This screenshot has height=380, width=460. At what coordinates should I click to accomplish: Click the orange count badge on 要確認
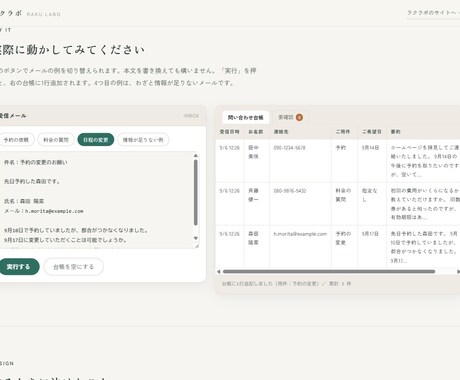pyautogui.click(x=299, y=117)
